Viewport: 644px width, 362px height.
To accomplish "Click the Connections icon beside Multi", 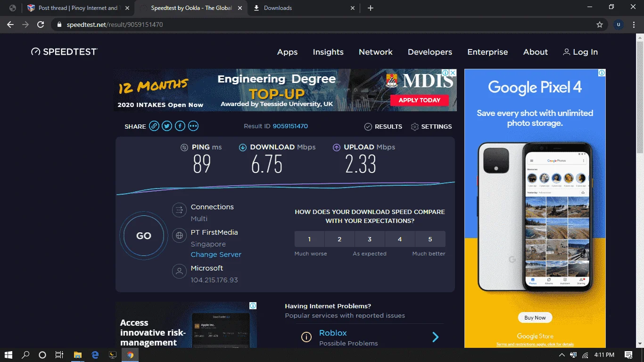I will [179, 209].
